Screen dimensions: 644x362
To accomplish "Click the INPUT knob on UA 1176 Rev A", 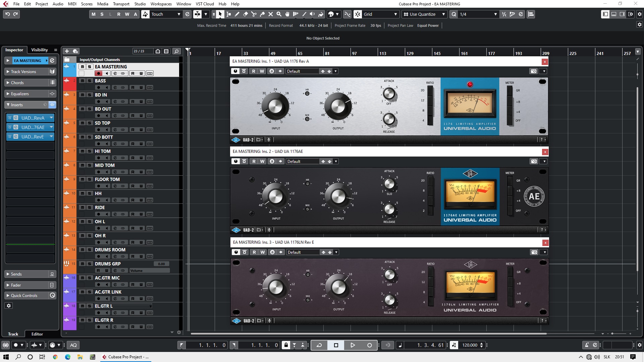I will (275, 107).
